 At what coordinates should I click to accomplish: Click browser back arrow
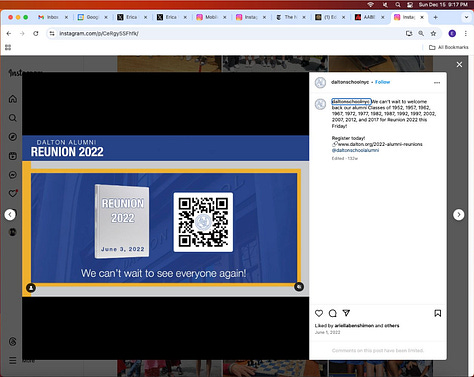click(9, 33)
